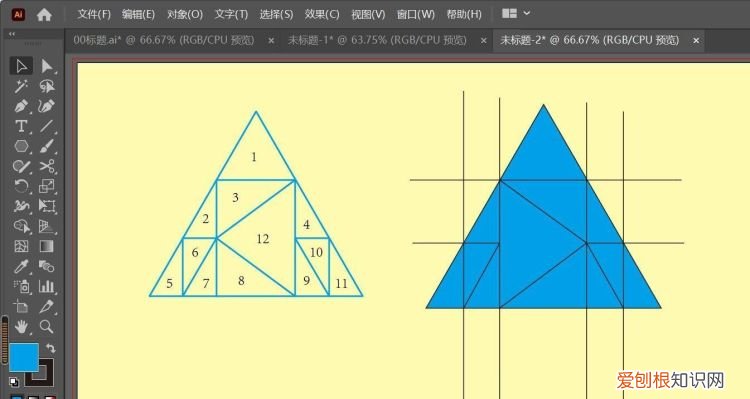This screenshot has height=399, width=750.
Task: Click the number 1 label in top triangle
Action: pyautogui.click(x=254, y=156)
